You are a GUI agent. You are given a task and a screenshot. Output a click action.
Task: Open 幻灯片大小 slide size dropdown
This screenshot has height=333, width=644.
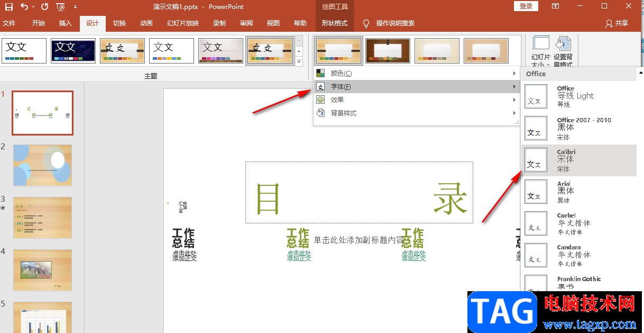click(x=541, y=51)
